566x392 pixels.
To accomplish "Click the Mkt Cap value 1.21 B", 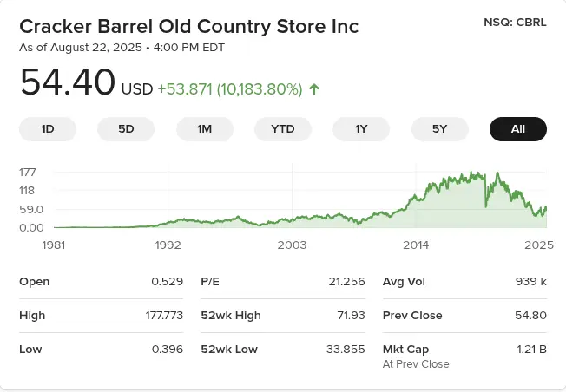I will click(x=530, y=350).
